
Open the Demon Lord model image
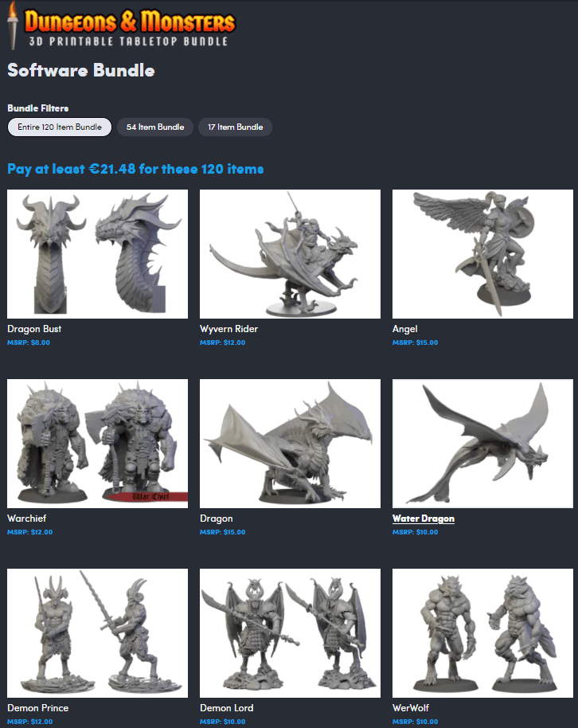tap(290, 633)
